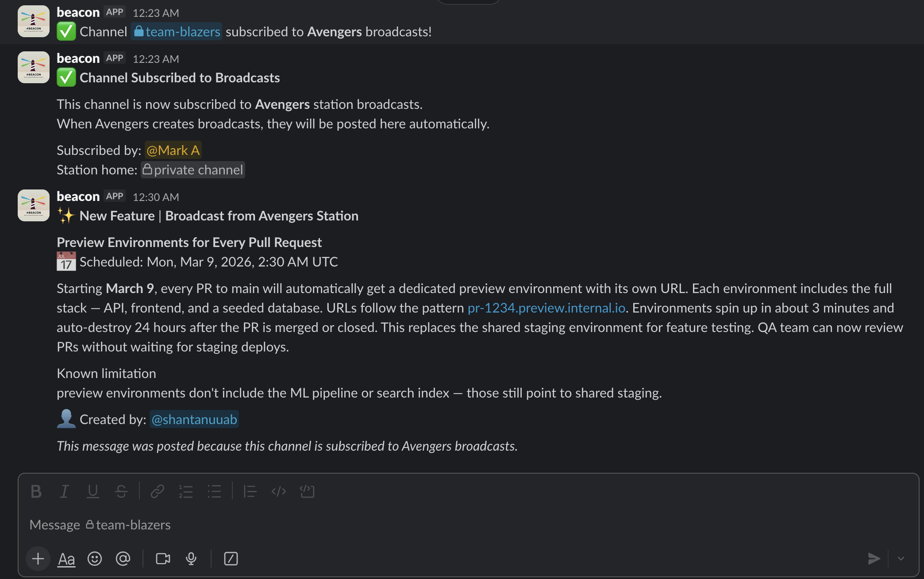Open @shantanuuab's profile mention
924x579 pixels.
[x=194, y=419]
